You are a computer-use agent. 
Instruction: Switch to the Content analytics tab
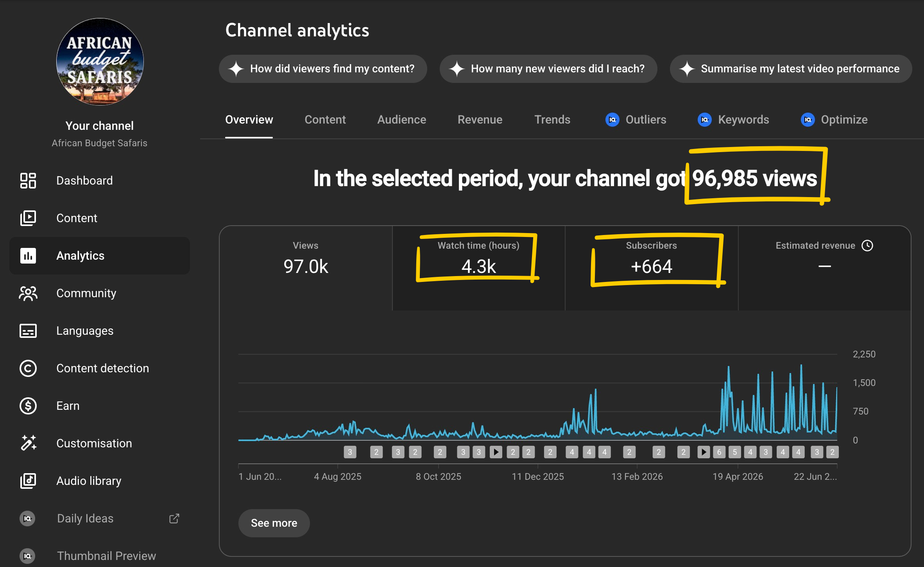(325, 120)
